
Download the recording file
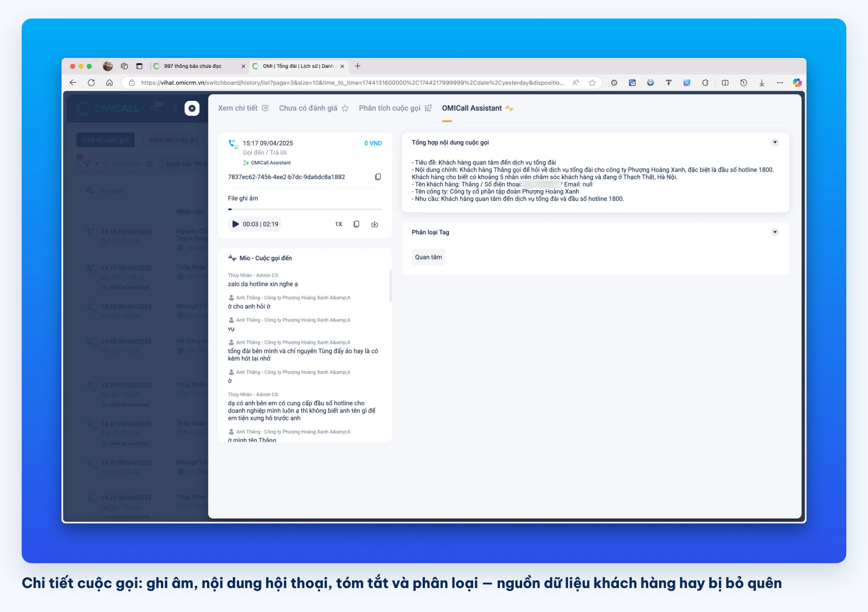[375, 224]
